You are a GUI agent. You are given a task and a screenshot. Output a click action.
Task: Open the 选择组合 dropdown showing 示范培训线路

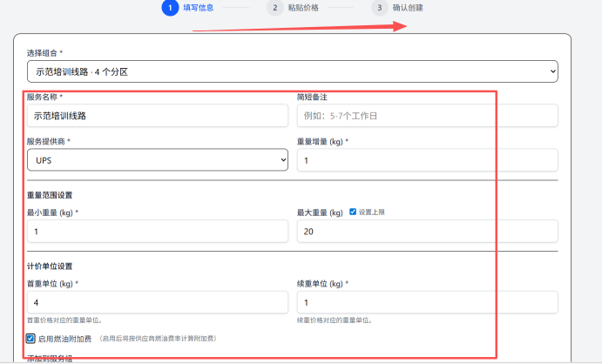click(279, 71)
